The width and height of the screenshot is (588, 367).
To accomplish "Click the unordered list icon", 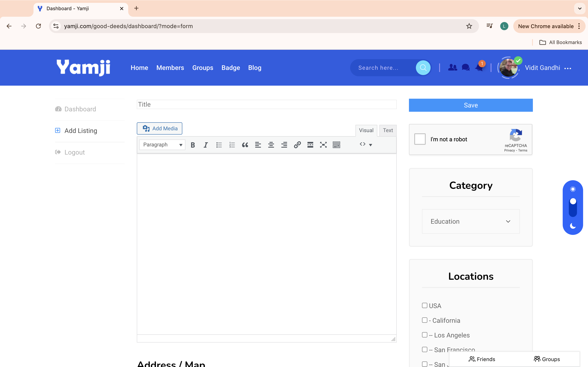I will click(x=219, y=145).
